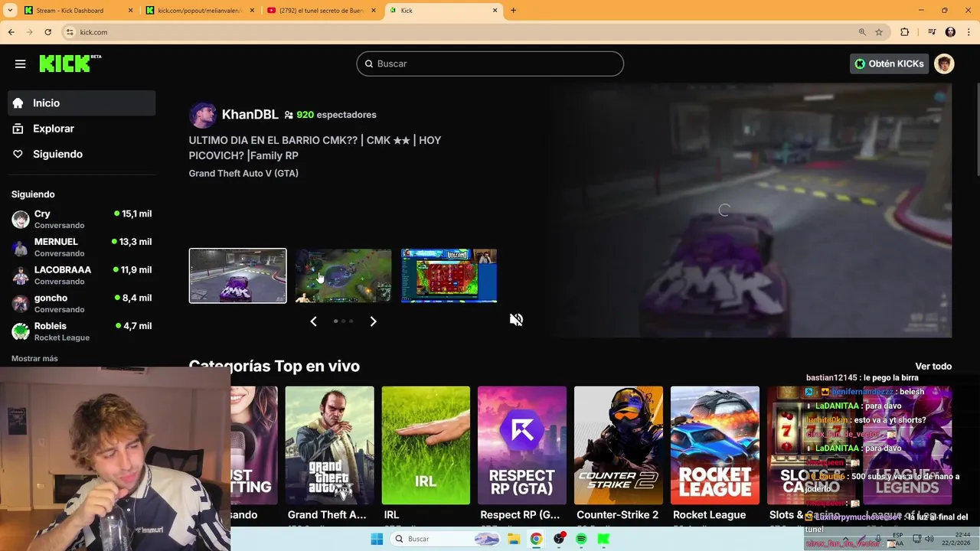Screen dimensions: 980x551
Task: Open Cry channel in following list
Action: point(81,220)
